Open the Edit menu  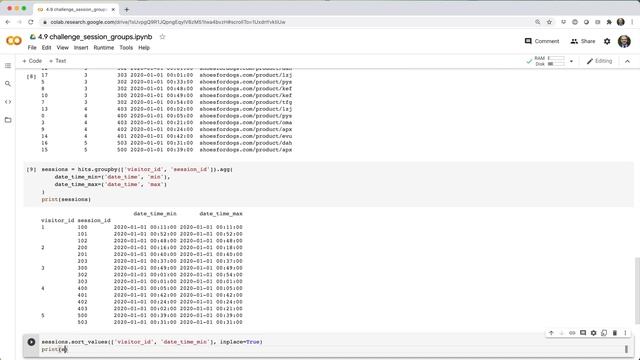coord(47,48)
